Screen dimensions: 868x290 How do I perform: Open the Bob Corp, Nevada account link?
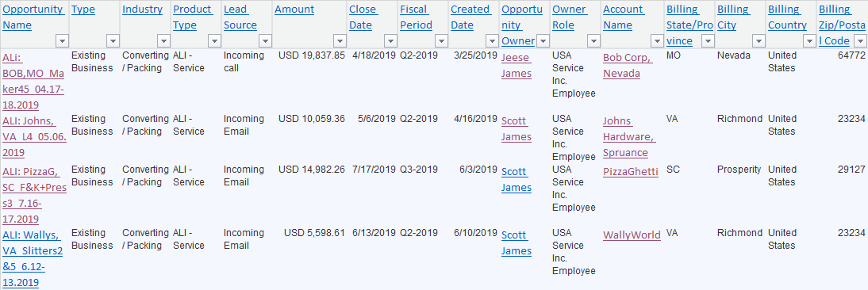[628, 66]
